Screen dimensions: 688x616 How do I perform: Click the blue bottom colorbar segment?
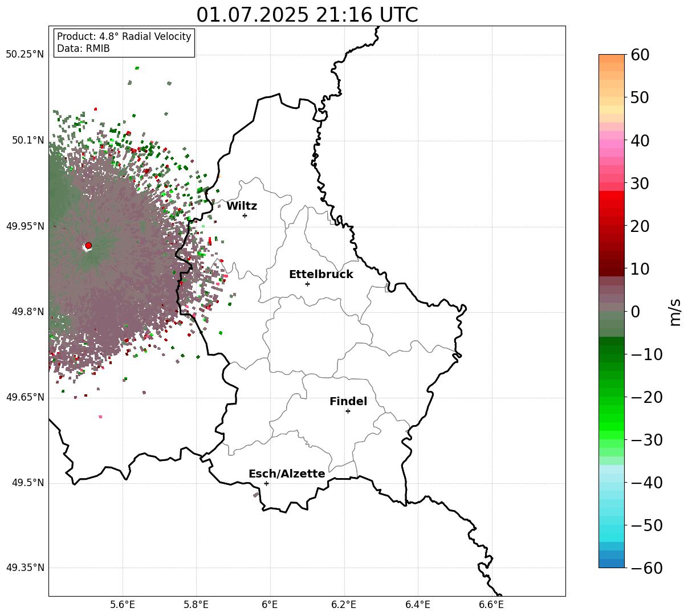point(612,563)
